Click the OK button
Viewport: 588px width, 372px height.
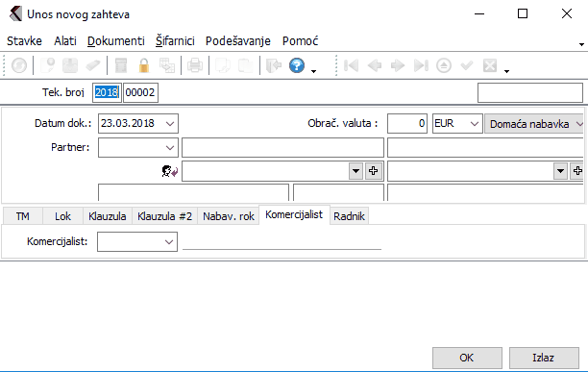point(467,358)
